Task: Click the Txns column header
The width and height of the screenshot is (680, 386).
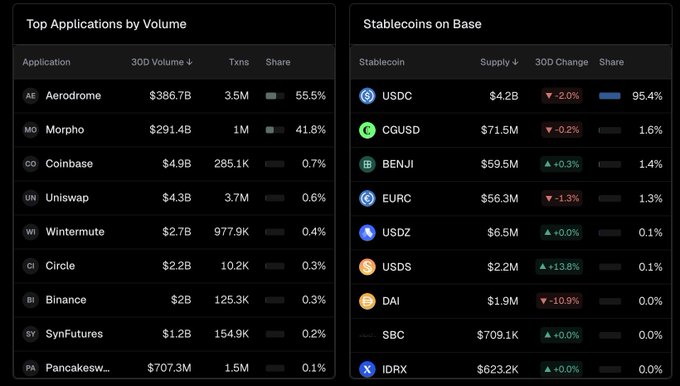Action: (x=239, y=62)
